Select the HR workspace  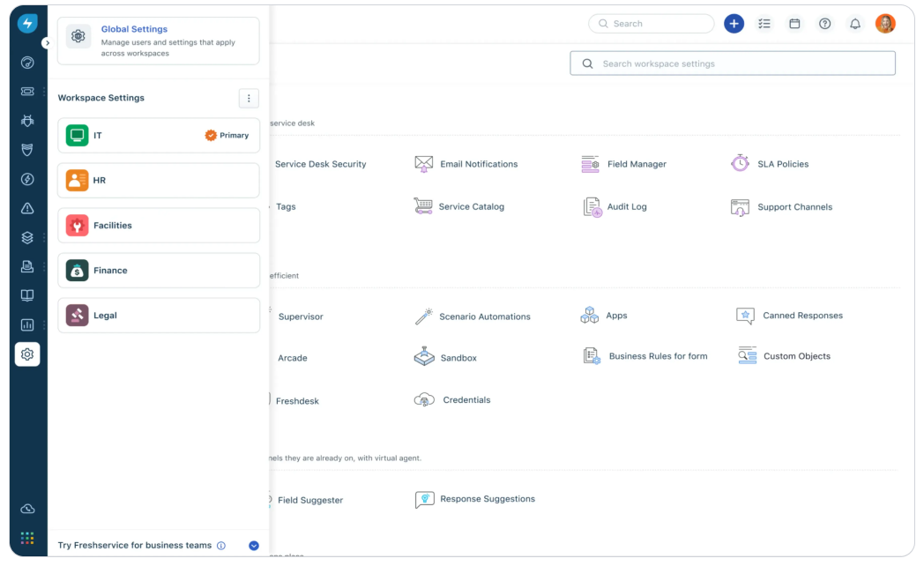coord(159,181)
